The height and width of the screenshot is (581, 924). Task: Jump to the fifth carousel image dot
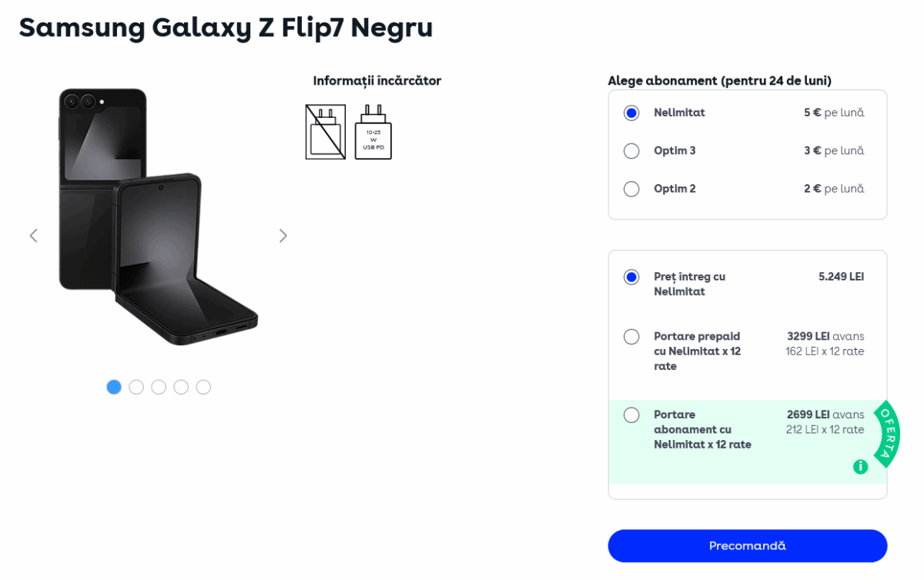tap(203, 387)
